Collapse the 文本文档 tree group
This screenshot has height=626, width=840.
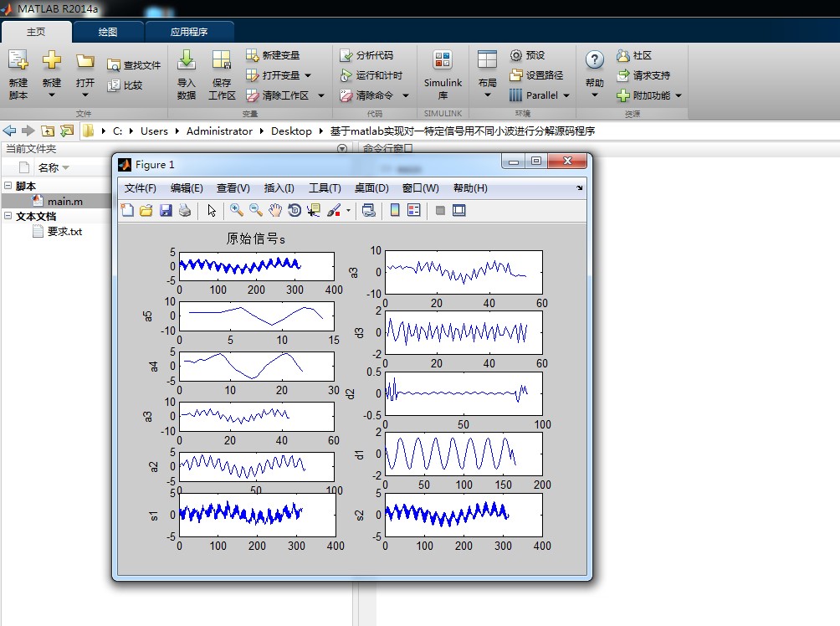pyautogui.click(x=8, y=215)
